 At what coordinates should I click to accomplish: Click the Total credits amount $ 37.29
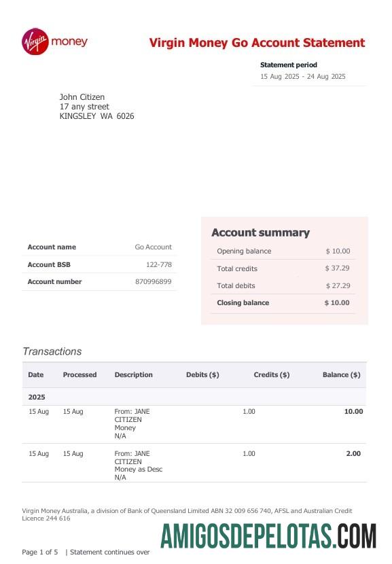point(337,268)
